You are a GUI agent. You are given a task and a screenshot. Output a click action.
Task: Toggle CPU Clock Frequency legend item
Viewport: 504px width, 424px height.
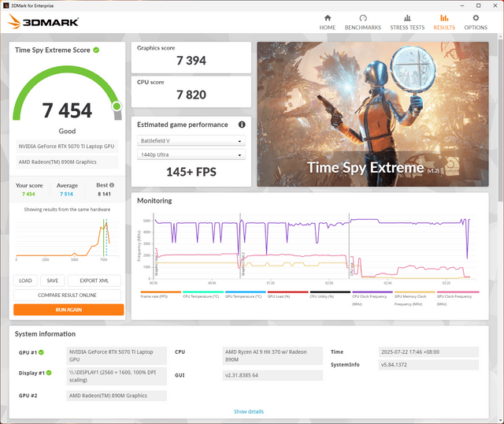[x=372, y=299]
